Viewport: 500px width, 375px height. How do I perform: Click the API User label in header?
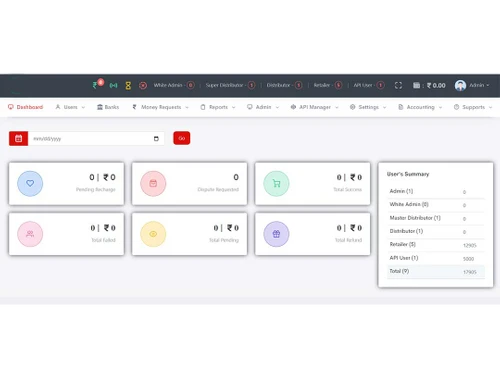[x=363, y=85]
